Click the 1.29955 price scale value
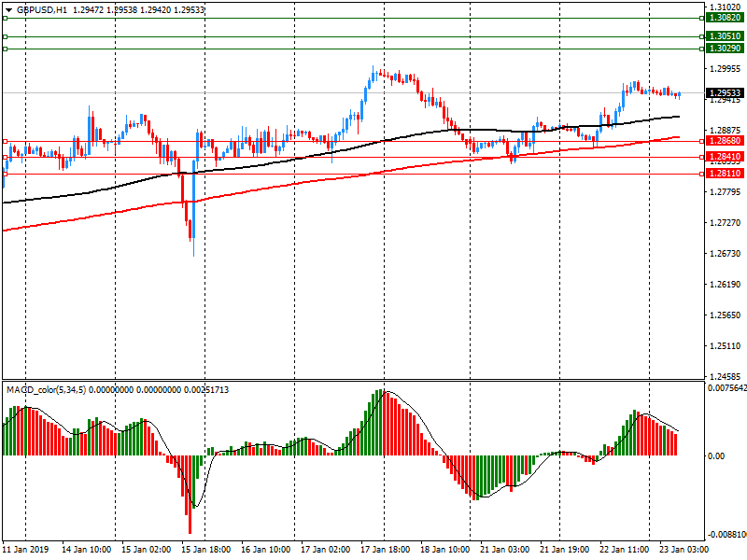 (x=726, y=69)
